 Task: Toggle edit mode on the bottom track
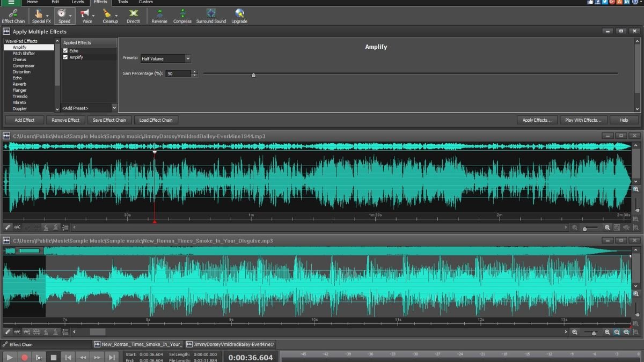click(x=7, y=331)
